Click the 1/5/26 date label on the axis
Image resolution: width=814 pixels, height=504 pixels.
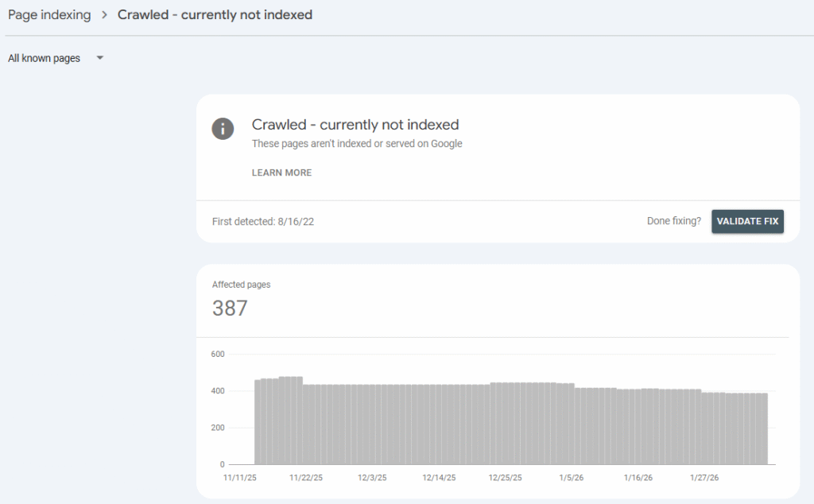[x=570, y=478]
